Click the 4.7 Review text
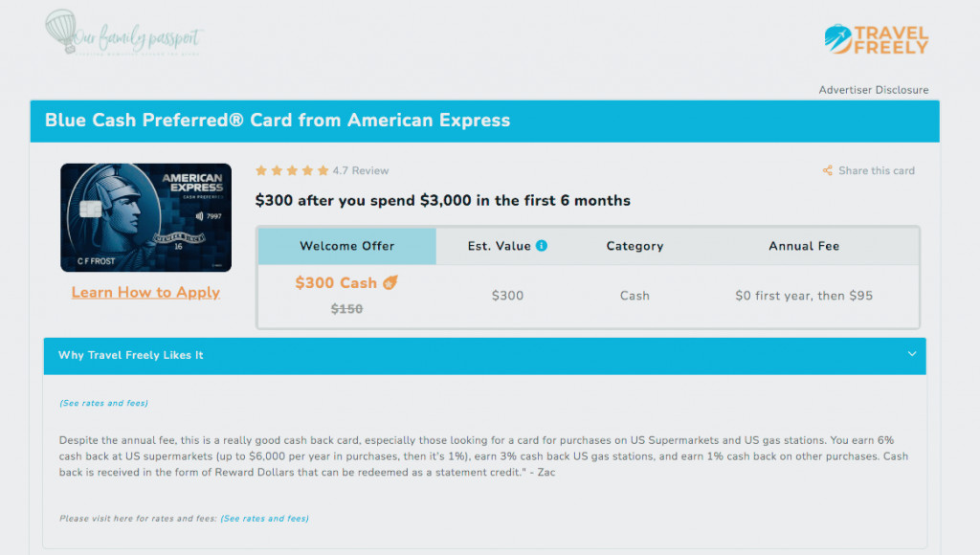Image resolution: width=980 pixels, height=555 pixels. tap(361, 170)
